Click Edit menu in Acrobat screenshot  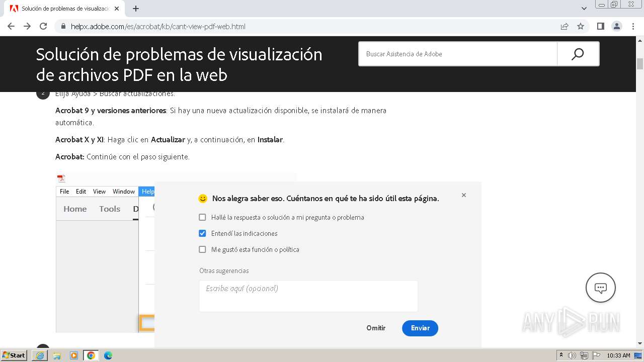[81, 192]
